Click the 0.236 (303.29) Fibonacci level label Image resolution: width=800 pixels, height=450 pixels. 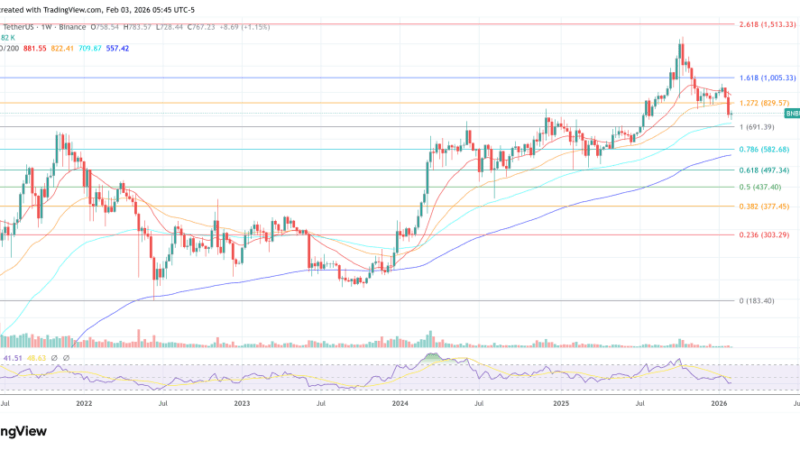point(765,235)
